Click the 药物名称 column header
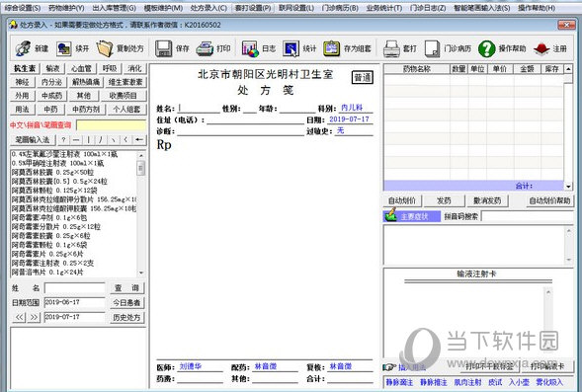582x392 pixels. [x=417, y=69]
